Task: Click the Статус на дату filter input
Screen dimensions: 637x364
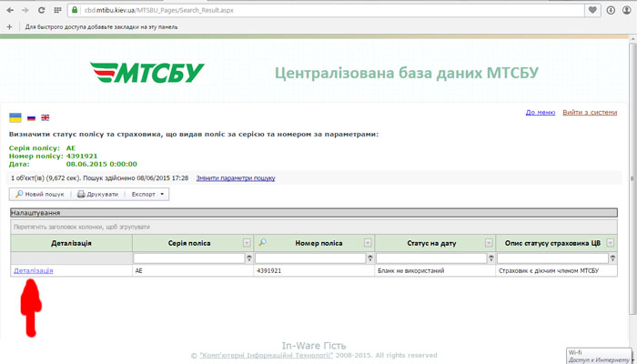Action: 431,258
